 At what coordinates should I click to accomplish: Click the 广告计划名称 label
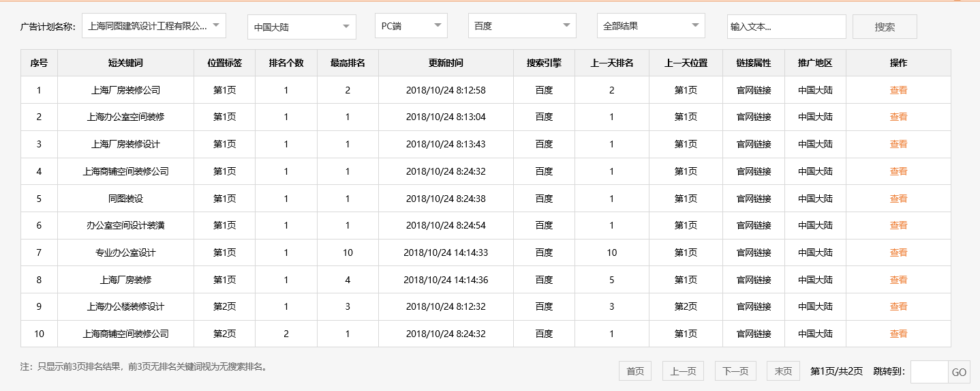pos(48,27)
